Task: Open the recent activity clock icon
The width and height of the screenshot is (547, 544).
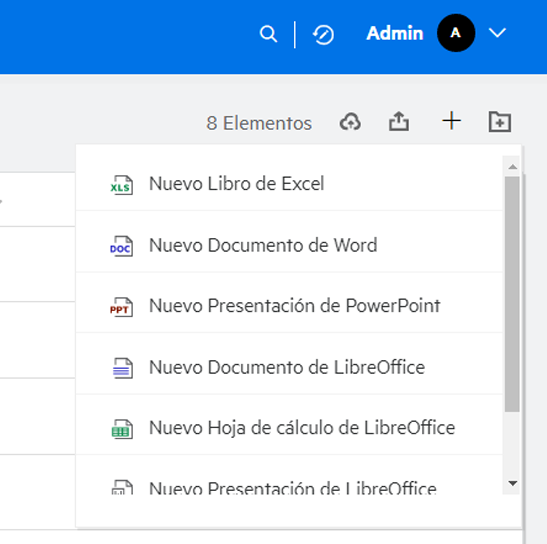Action: click(x=323, y=35)
